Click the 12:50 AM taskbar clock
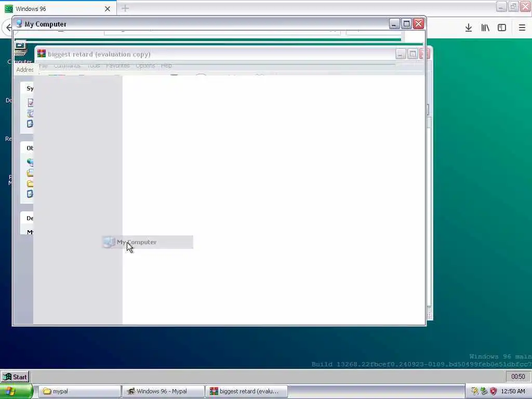The height and width of the screenshot is (399, 532). tap(513, 391)
